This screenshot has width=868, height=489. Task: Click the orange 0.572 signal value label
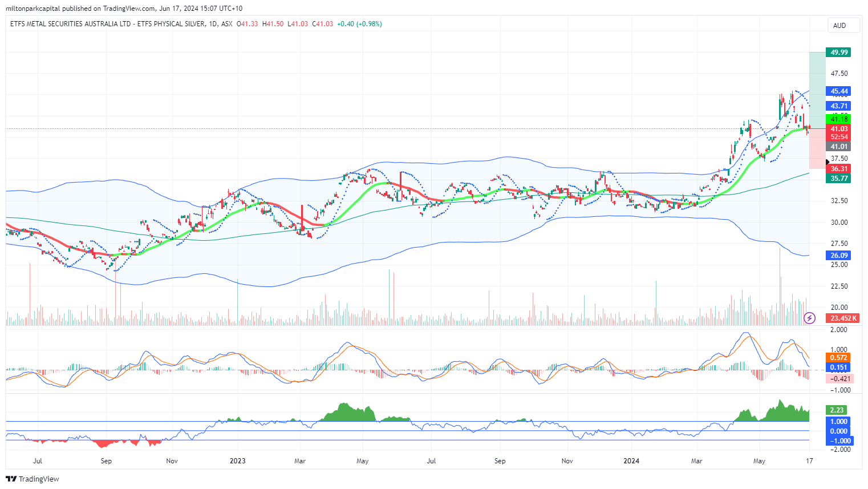pos(838,358)
